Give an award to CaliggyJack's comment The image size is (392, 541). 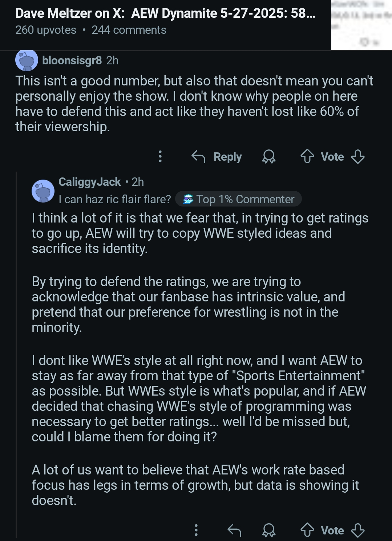[269, 530]
